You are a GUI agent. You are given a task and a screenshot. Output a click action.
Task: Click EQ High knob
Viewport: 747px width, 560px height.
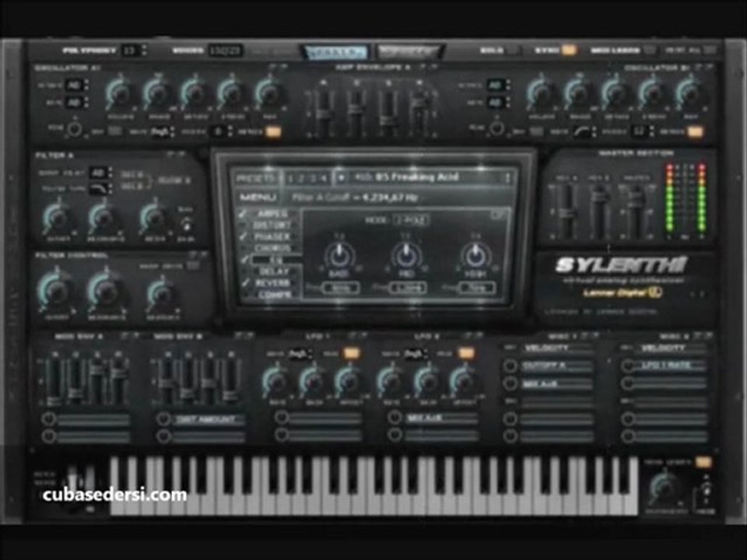click(x=475, y=256)
